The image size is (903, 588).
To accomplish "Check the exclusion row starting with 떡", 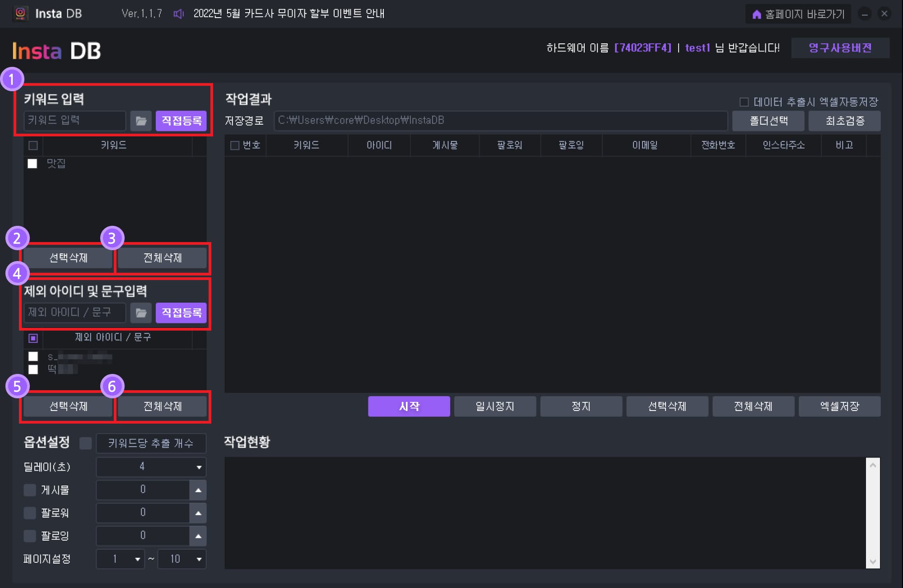I will tap(33, 369).
